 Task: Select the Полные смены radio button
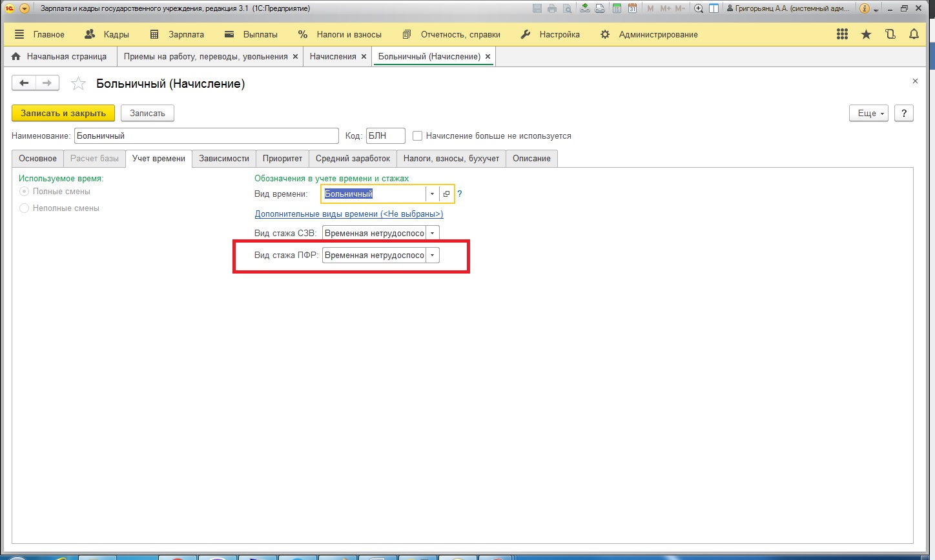click(25, 192)
